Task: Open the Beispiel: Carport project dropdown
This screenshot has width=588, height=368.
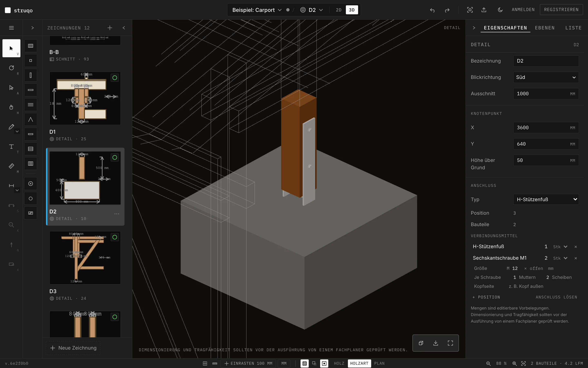Action: pos(257,10)
